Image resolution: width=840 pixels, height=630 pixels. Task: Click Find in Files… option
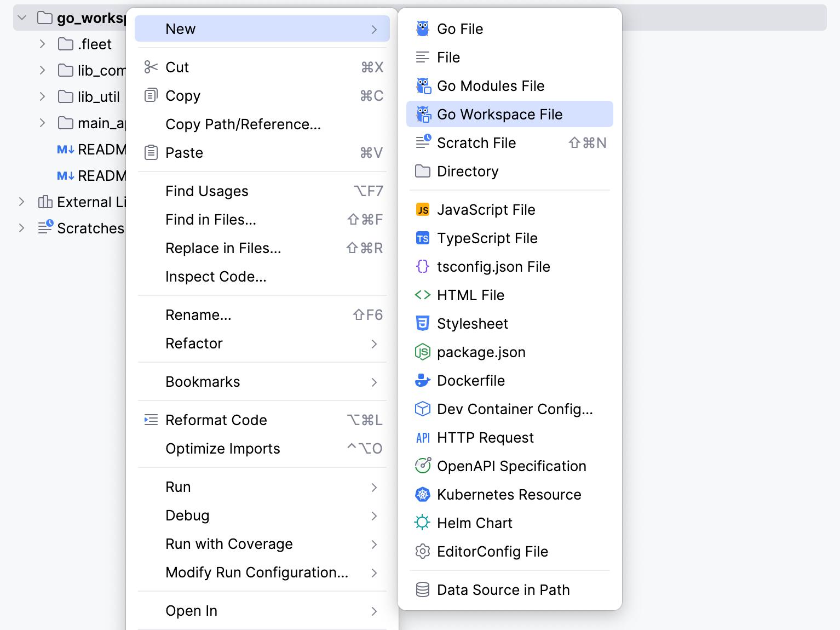click(x=211, y=220)
